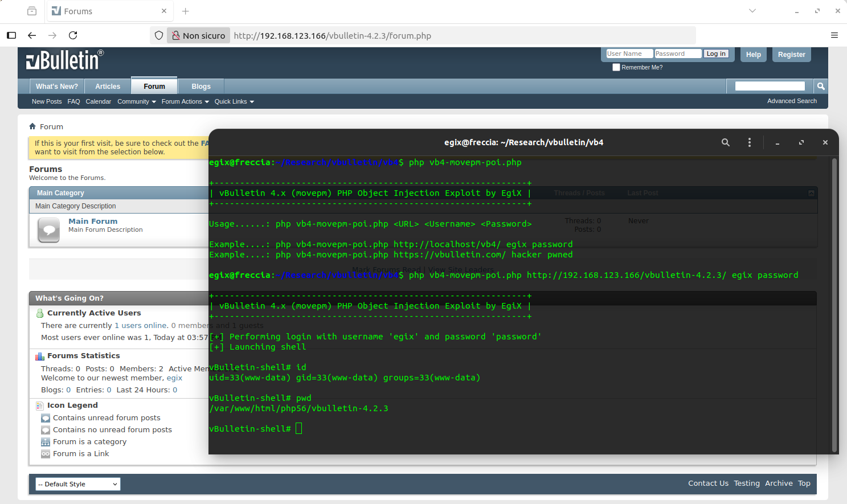
Task: Click the Currently Active Users icon
Action: coord(40,313)
